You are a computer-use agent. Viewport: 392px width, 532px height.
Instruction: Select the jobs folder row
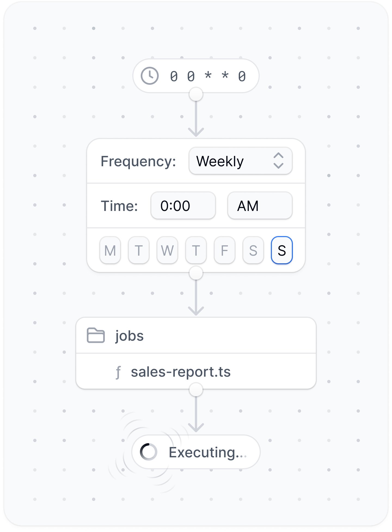point(196,335)
